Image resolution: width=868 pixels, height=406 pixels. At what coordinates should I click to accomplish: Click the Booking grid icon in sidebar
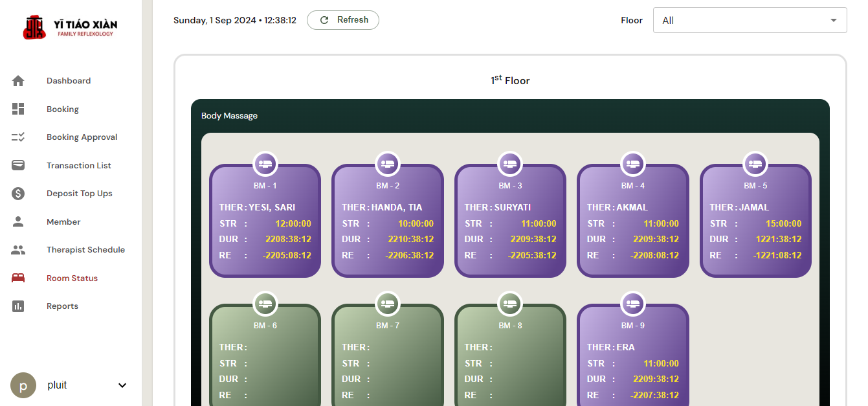click(18, 109)
